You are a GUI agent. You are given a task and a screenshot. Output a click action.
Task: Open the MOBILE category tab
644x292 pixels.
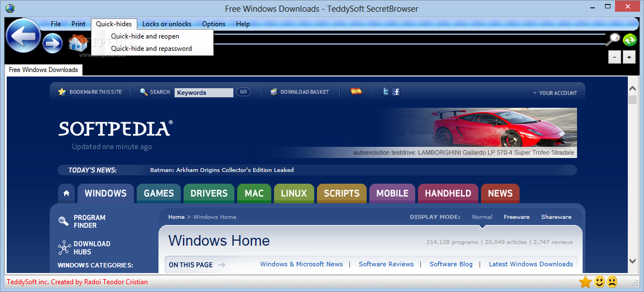392,193
